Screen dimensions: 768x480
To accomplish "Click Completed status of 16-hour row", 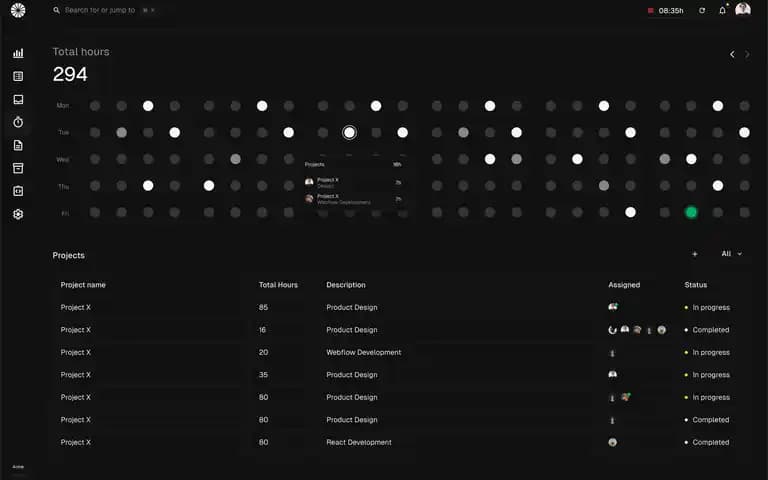I will pyautogui.click(x=707, y=330).
